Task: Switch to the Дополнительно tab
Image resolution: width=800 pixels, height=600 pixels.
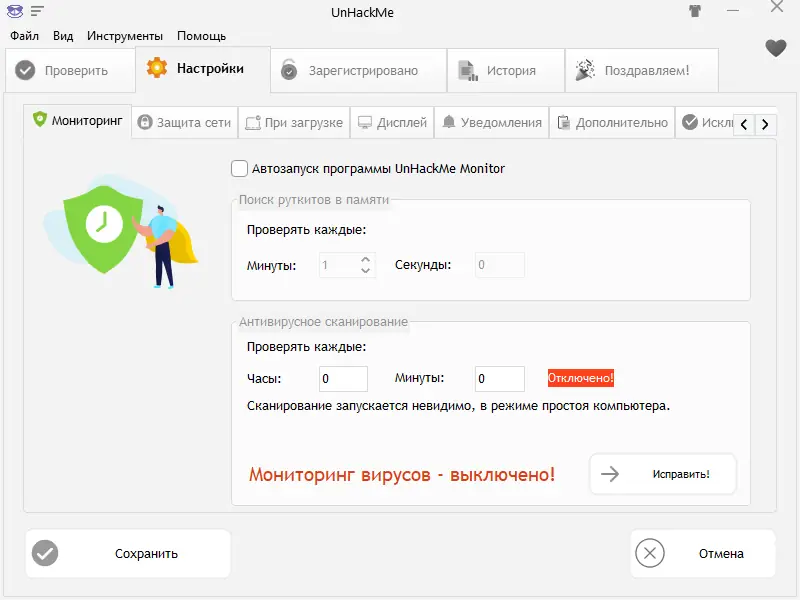Action: point(615,122)
